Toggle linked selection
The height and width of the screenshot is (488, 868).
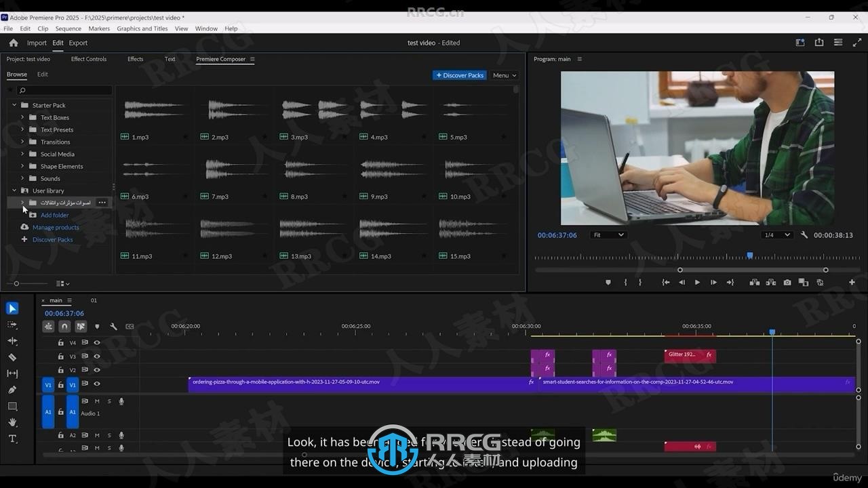coord(81,326)
